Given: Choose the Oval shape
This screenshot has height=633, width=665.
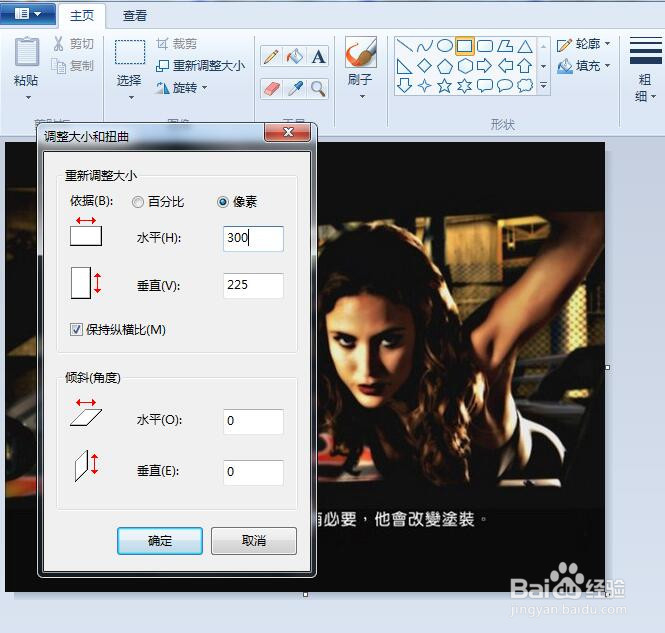Looking at the screenshot, I should [444, 45].
